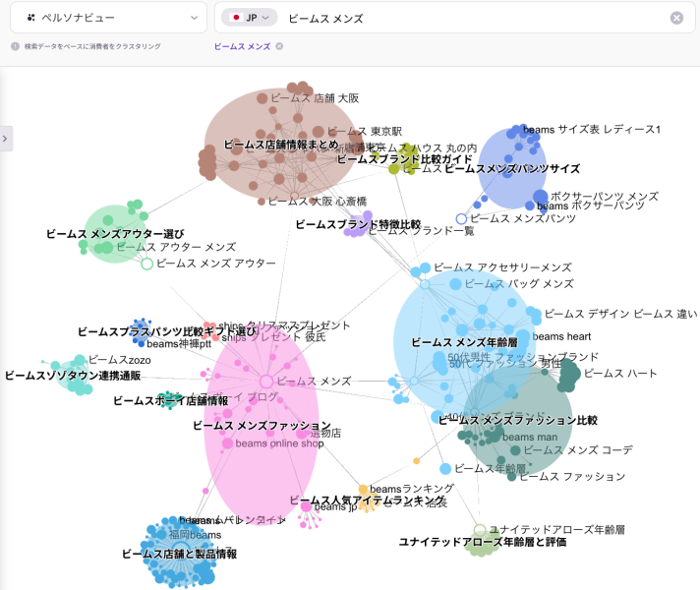Viewport: 700px width, 590px height.
Task: Click the beams heart node
Action: pyautogui.click(x=523, y=336)
